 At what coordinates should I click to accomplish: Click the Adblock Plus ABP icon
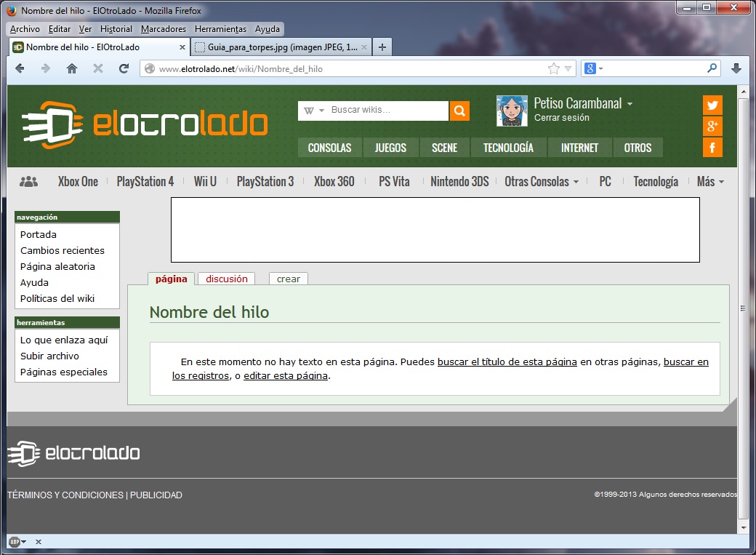pos(15,542)
